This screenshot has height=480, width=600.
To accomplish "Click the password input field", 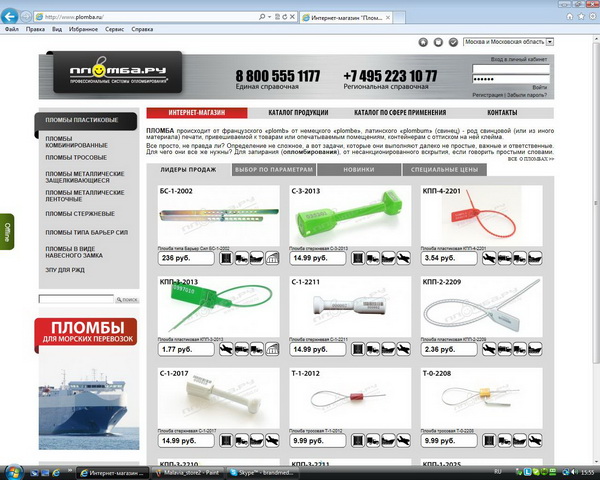I will [x=511, y=79].
